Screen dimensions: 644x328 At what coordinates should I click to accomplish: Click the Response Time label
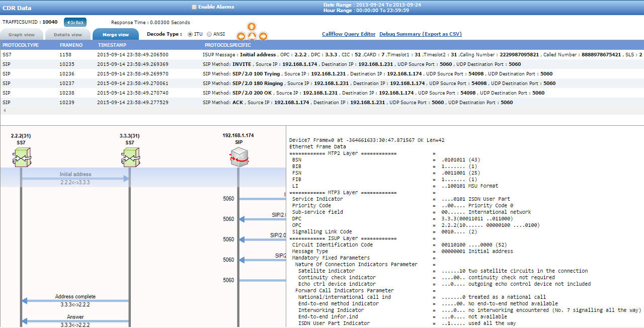[150, 22]
